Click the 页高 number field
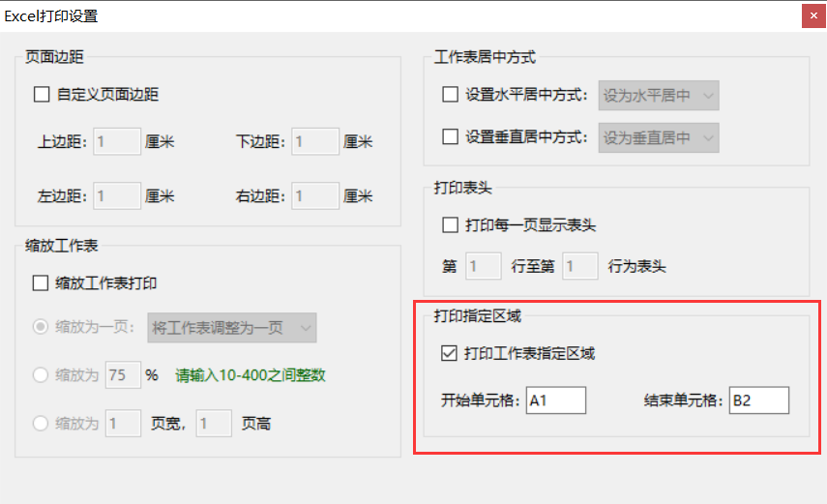The image size is (827, 504). (214, 424)
